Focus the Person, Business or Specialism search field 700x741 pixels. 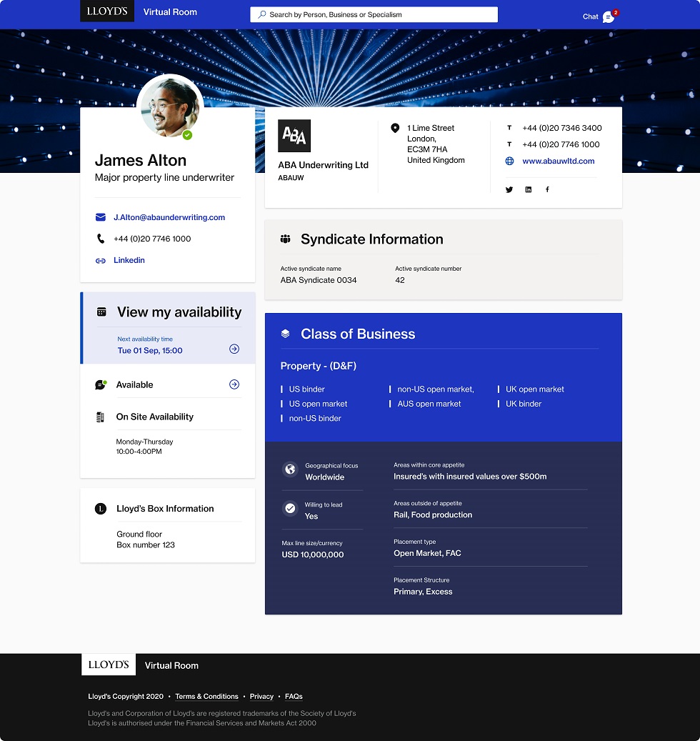374,15
